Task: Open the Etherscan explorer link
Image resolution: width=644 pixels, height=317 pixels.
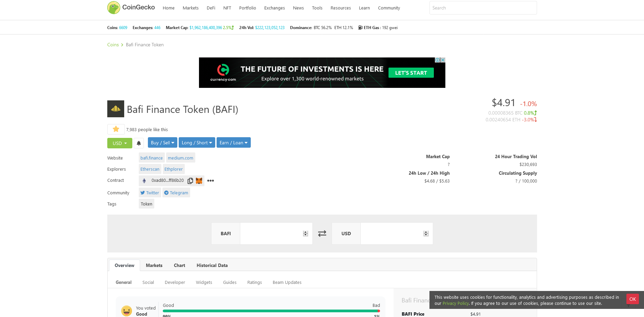Action: pyautogui.click(x=150, y=169)
